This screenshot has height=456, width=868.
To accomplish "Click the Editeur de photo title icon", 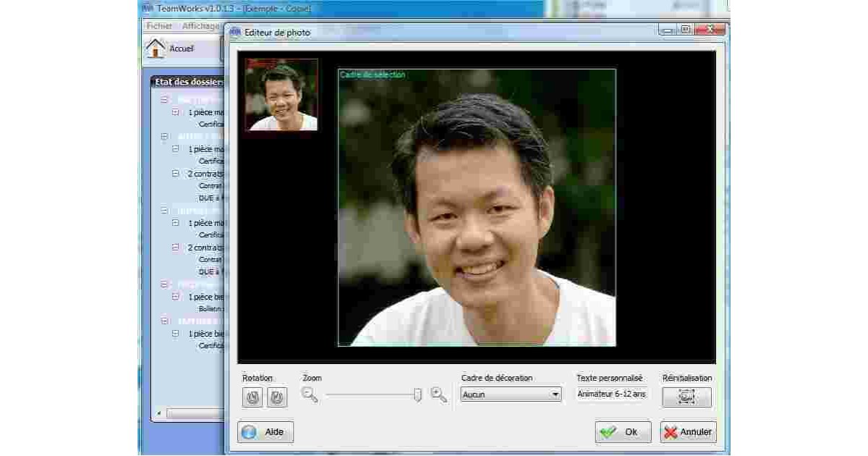I will click(x=235, y=33).
